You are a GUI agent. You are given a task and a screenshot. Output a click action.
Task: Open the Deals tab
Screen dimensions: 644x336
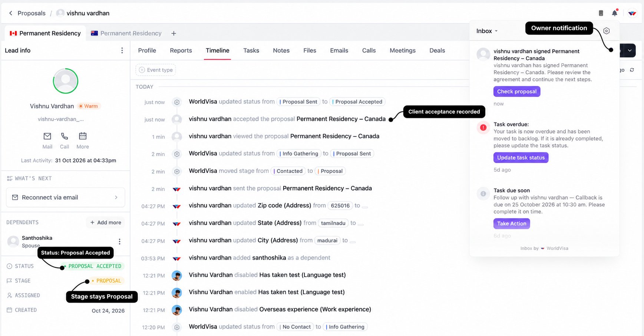[437, 50]
